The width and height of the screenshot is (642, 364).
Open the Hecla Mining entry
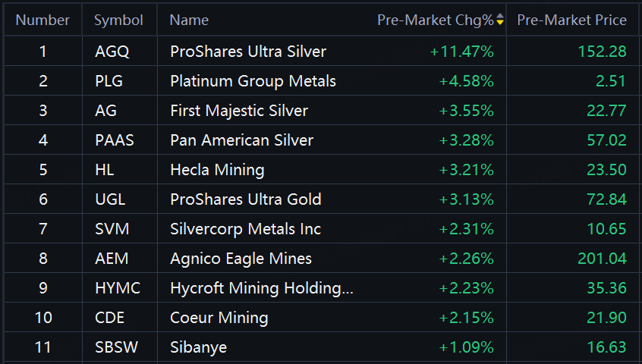[x=217, y=170]
